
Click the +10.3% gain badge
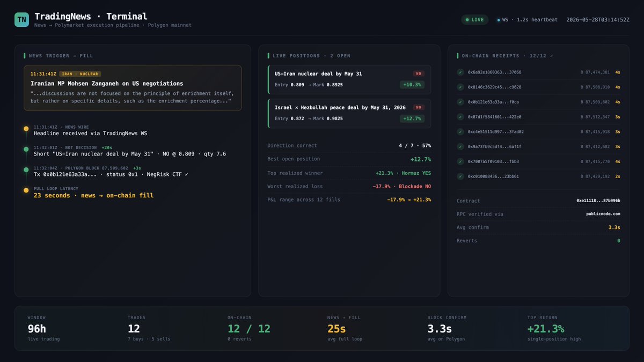point(412,85)
